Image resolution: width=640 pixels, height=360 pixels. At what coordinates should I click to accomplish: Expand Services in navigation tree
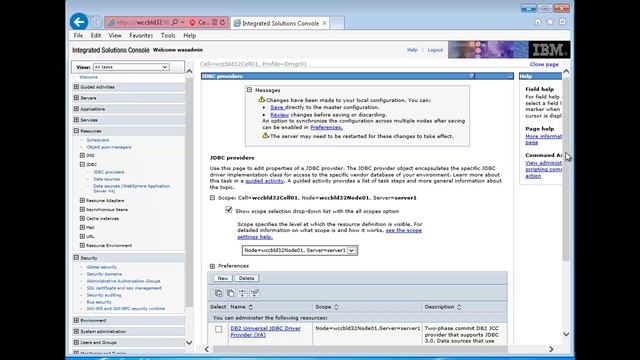click(x=76, y=120)
